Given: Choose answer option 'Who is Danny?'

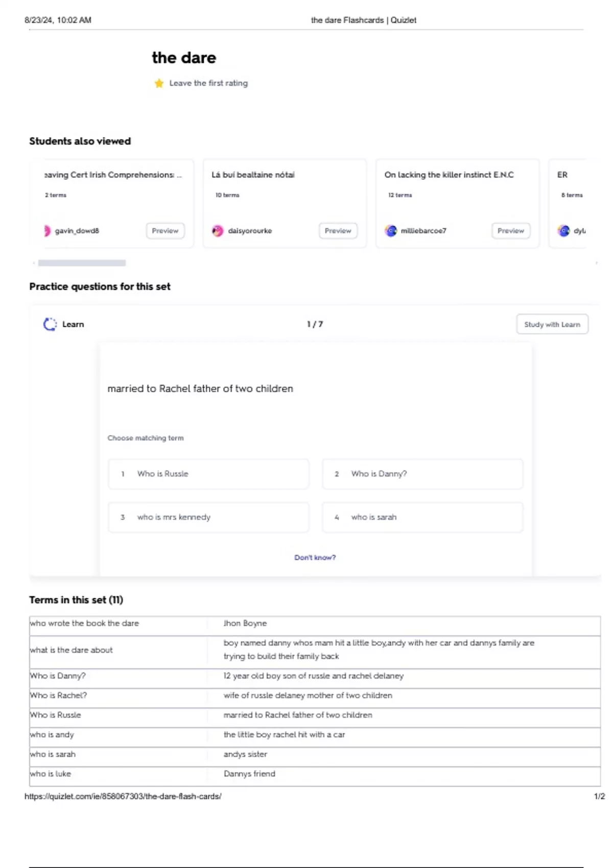Looking at the screenshot, I should pyautogui.click(x=422, y=474).
